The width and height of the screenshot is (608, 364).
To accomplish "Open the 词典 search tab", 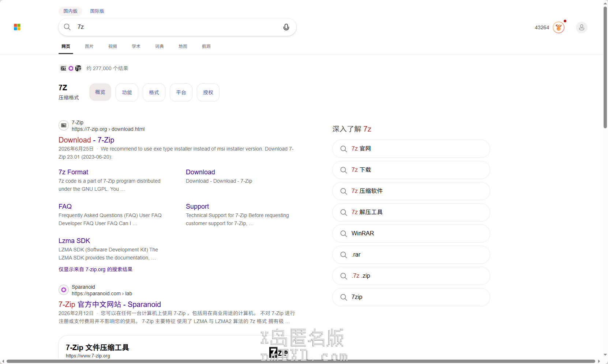I will (x=159, y=46).
